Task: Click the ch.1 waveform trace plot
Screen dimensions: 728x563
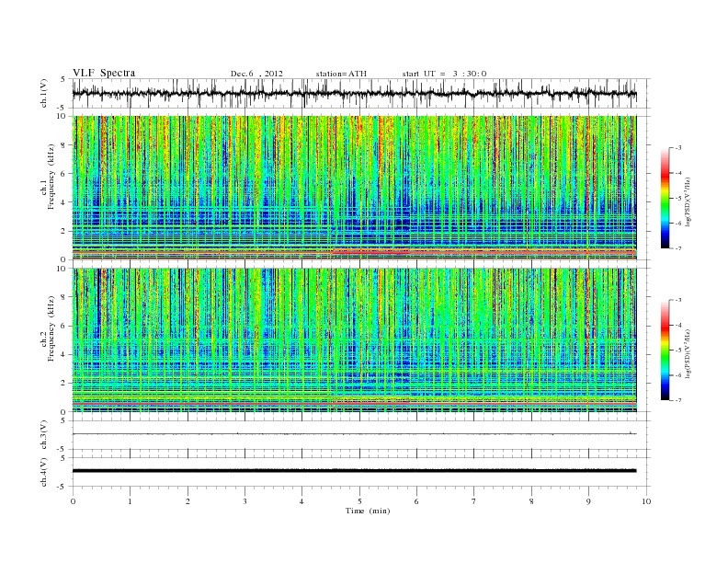Action: tap(355, 94)
